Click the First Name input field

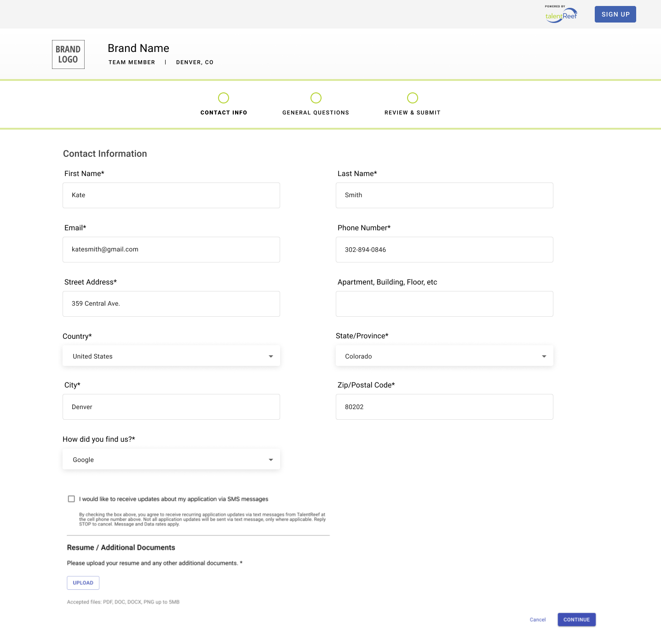171,195
